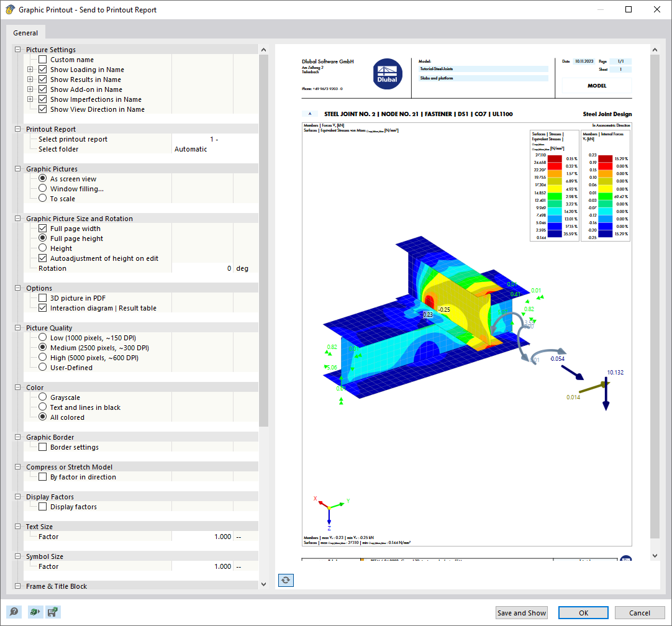Click the steel joint model preview image

(427, 319)
